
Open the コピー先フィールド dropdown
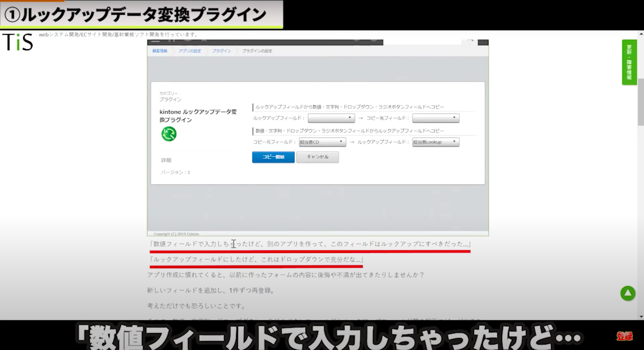click(x=436, y=118)
